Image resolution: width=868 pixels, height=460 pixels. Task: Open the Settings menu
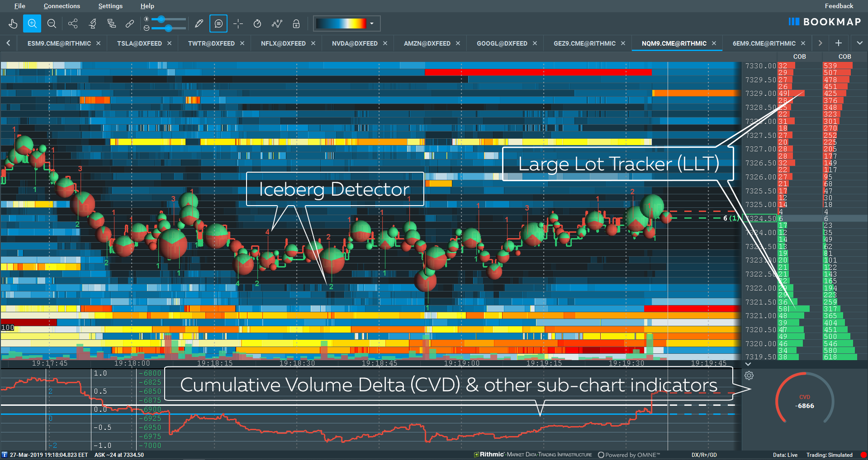110,6
